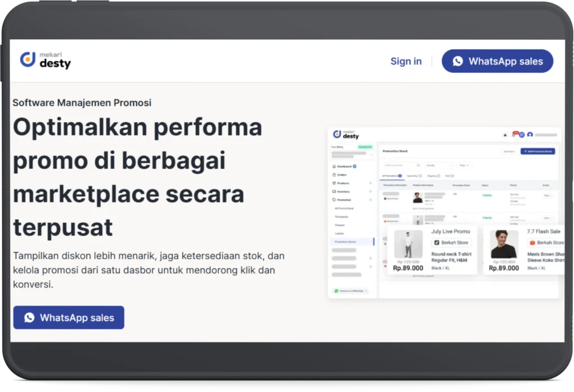The width and height of the screenshot is (574, 392).
Task: Open the Filter dropdown
Action: (x=464, y=165)
